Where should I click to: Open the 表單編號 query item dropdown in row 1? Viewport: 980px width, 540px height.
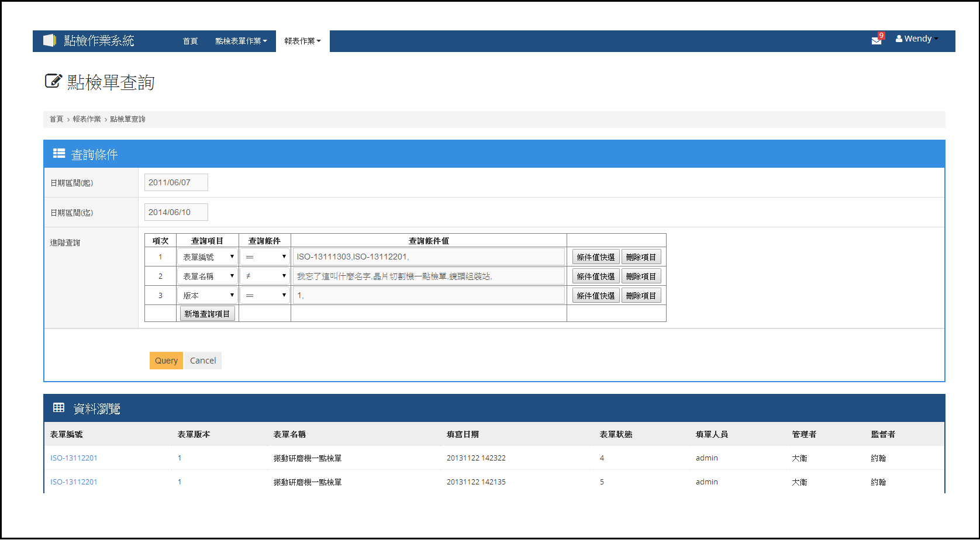point(207,256)
